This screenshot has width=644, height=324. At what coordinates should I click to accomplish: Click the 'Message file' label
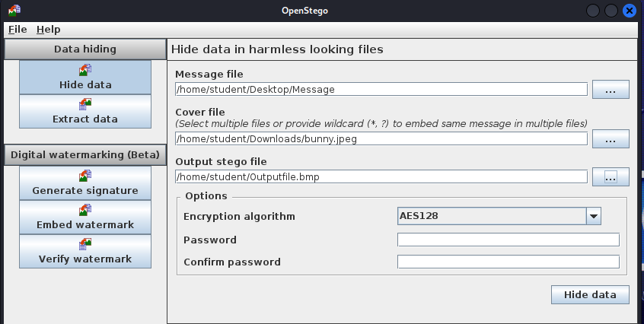click(x=209, y=75)
